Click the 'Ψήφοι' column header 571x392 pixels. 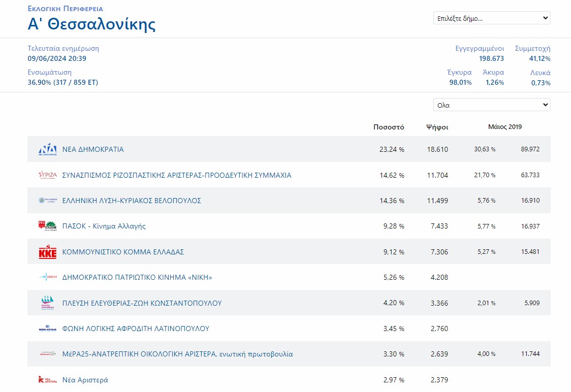click(437, 127)
